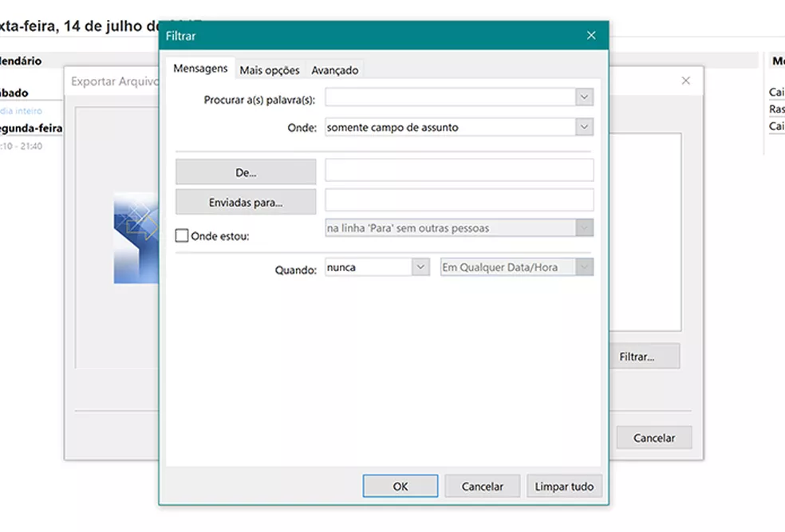Click the Limpar tudo button
785x532 pixels.
[564, 486]
